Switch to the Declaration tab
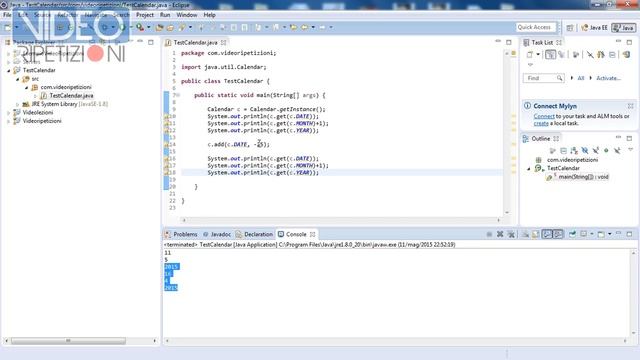Image resolution: width=640 pixels, height=360 pixels. pyautogui.click(x=254, y=234)
